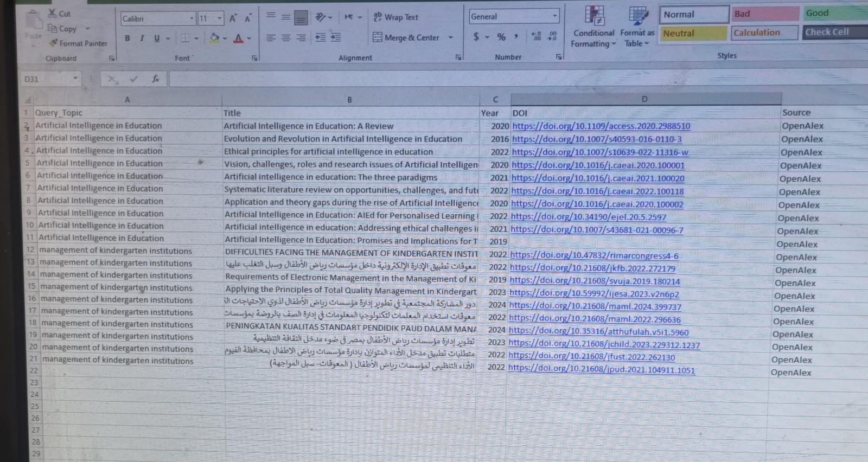
Task: Expand Font Color palette arrow
Action: coord(249,38)
